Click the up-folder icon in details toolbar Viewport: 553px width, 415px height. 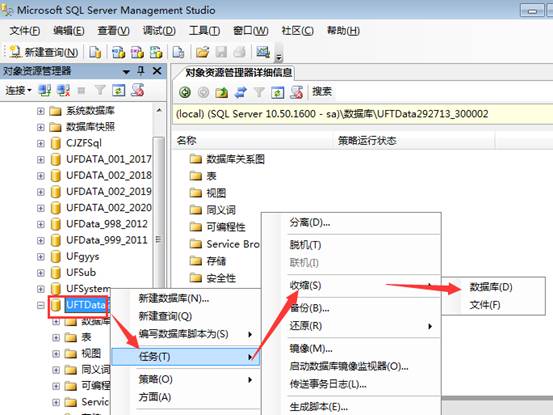coord(222,92)
